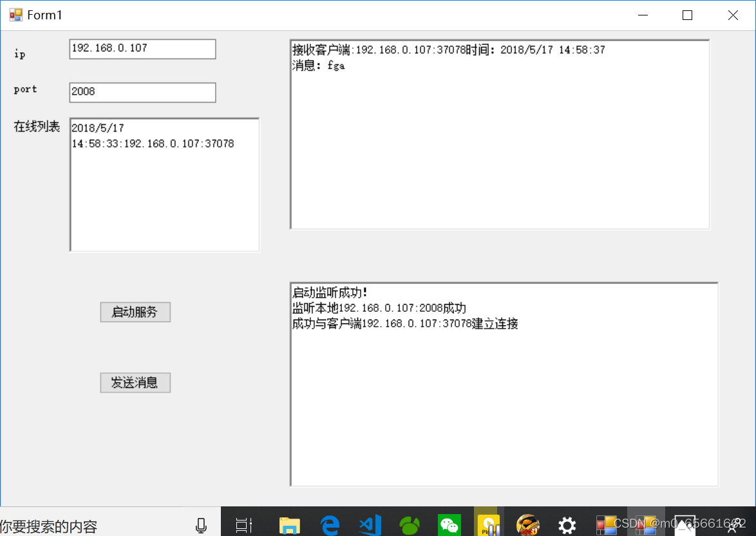This screenshot has width=756, height=536.
Task: Click the ip address input field
Action: click(x=142, y=49)
